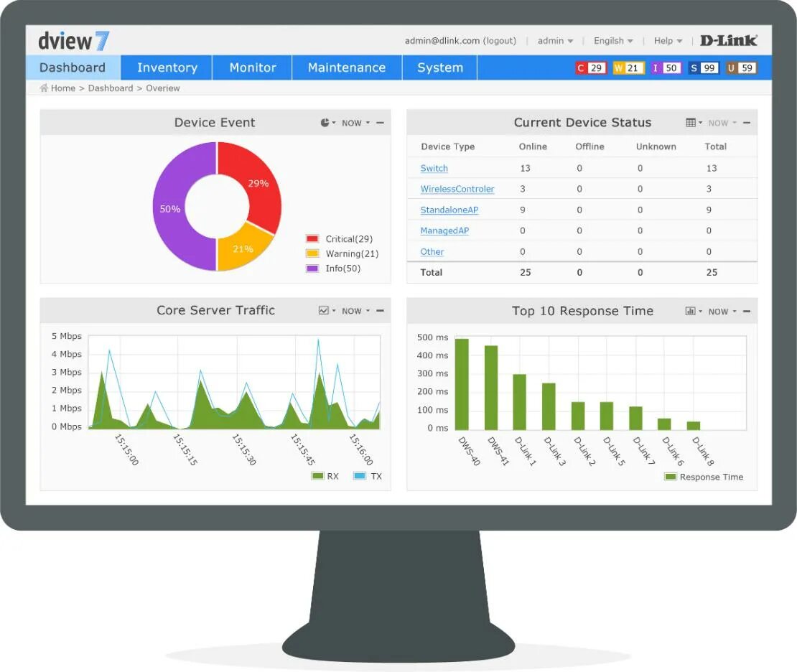The height and width of the screenshot is (672, 797).
Task: Collapse the Core Server Traffic panel
Action: pyautogui.click(x=381, y=311)
